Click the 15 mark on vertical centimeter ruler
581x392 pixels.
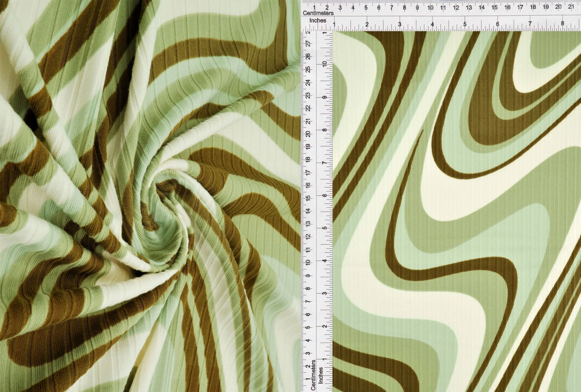308,198
